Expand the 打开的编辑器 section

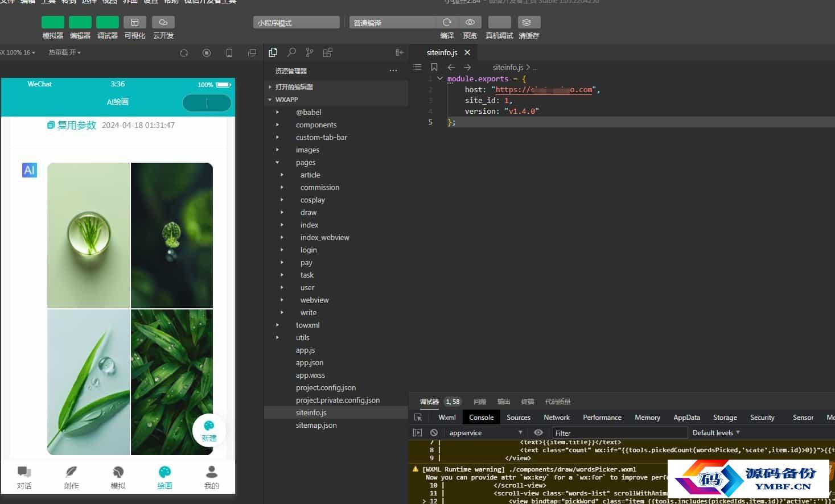point(336,87)
